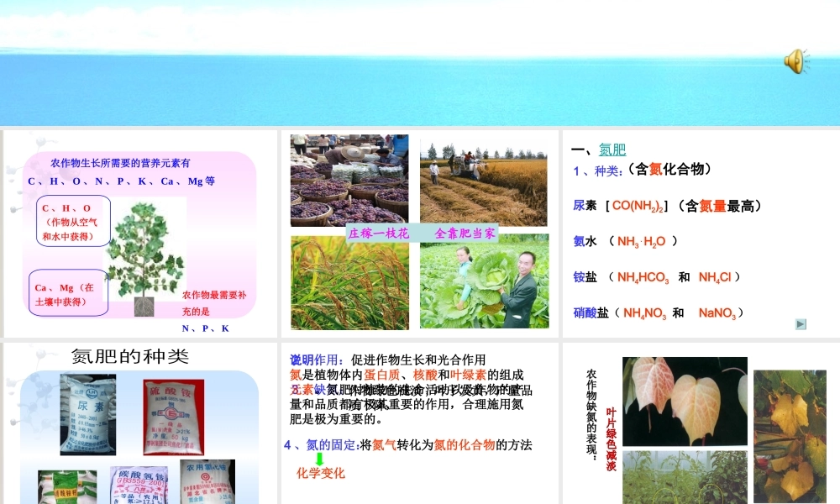Click the yellow leaves photo
The width and height of the screenshot is (840, 504).
tap(790, 437)
